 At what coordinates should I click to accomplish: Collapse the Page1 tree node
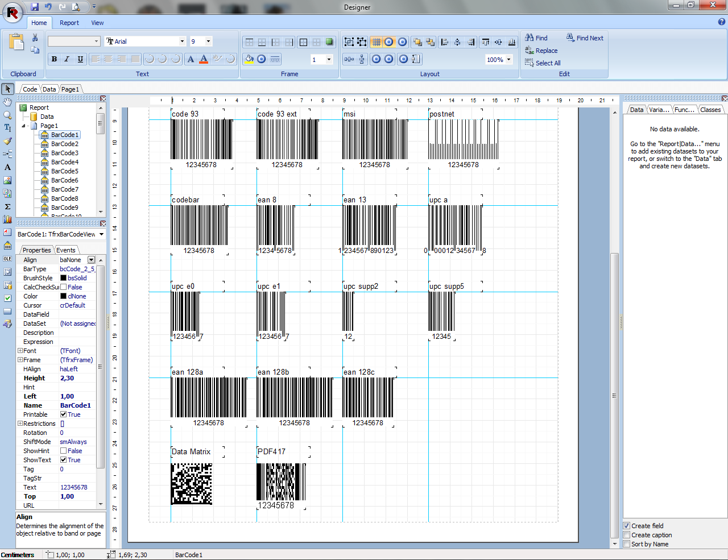coord(24,126)
